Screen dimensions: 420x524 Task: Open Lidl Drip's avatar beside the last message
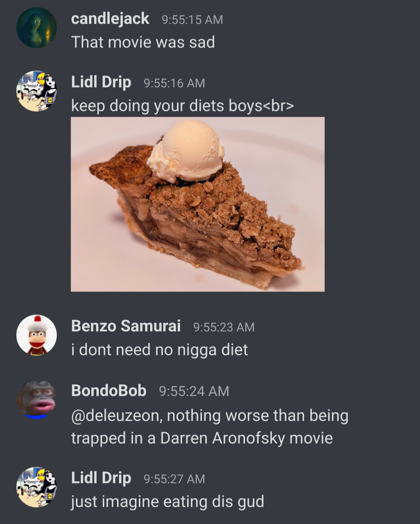(37, 487)
